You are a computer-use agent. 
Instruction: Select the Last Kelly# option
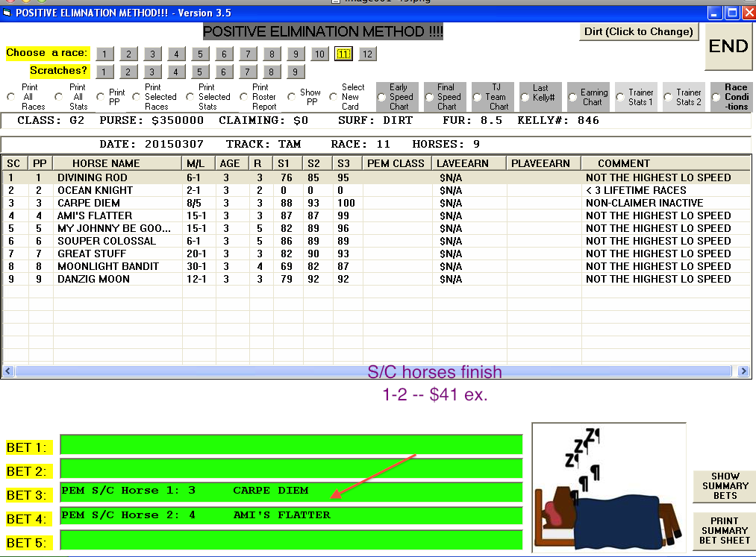[x=525, y=98]
